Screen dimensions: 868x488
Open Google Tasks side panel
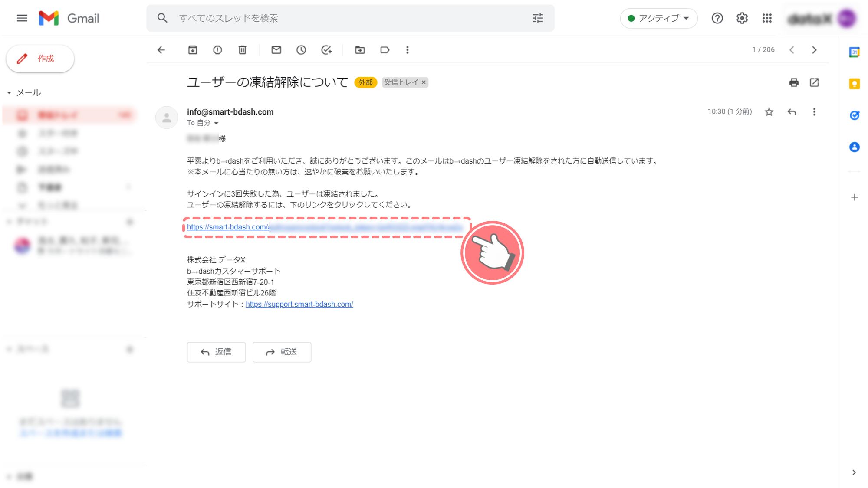pyautogui.click(x=854, y=115)
